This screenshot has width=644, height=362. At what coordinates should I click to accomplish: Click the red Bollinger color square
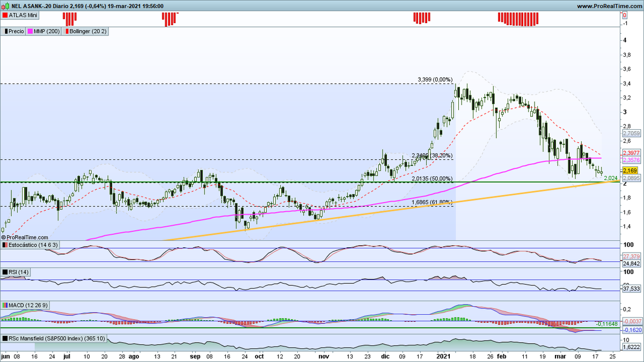pos(67,32)
